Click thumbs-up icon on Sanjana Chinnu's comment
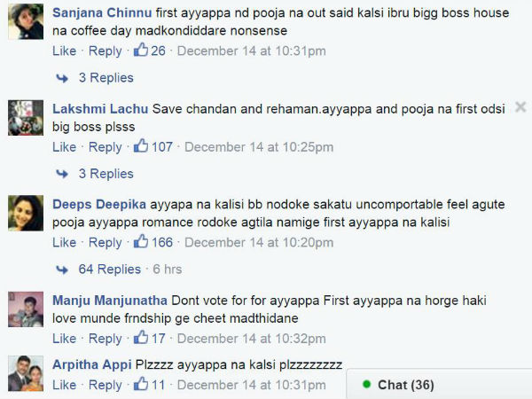Image resolution: width=532 pixels, height=399 pixels. (141, 51)
